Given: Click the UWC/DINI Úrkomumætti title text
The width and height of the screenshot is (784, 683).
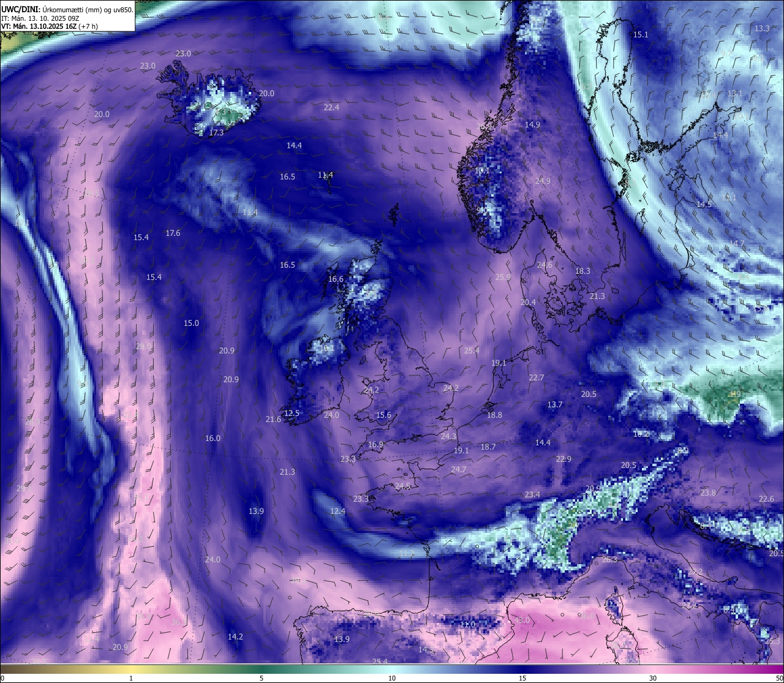Looking at the screenshot, I should [67, 9].
